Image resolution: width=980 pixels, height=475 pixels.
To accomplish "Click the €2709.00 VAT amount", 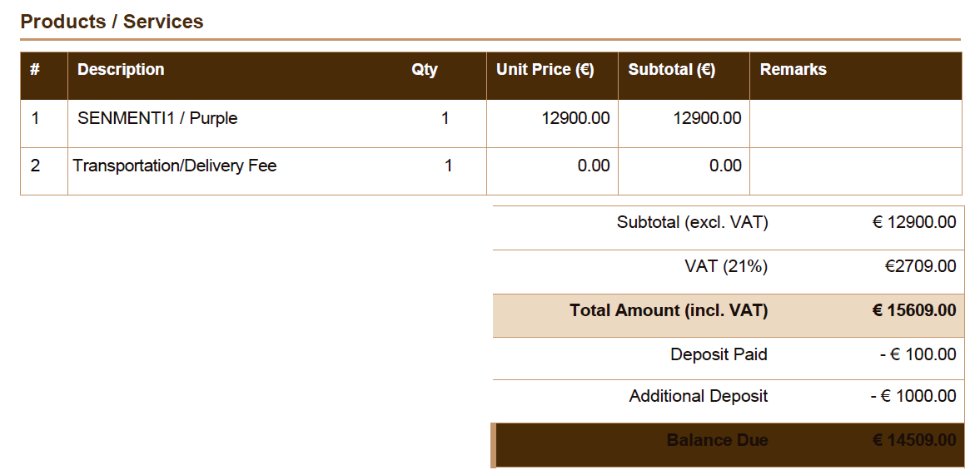I will click(921, 266).
